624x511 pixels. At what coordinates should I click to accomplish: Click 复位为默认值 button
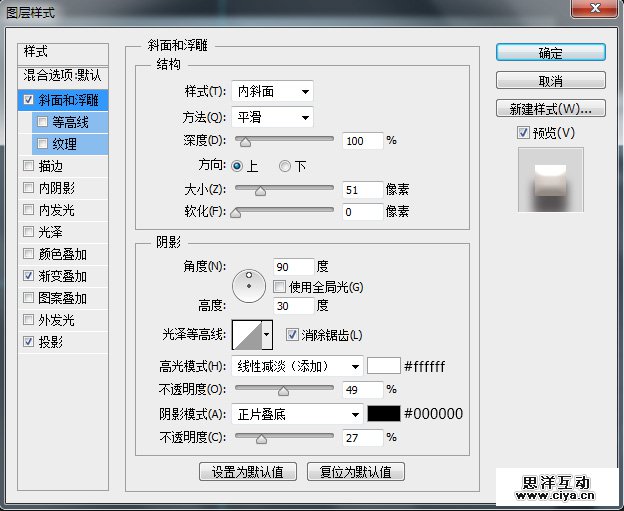356,472
